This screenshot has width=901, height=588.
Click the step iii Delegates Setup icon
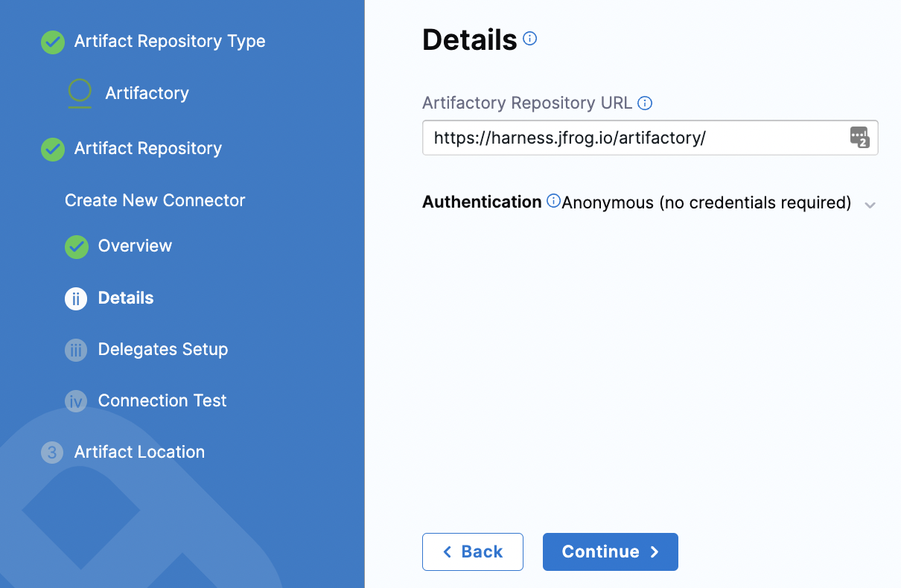[x=76, y=350]
